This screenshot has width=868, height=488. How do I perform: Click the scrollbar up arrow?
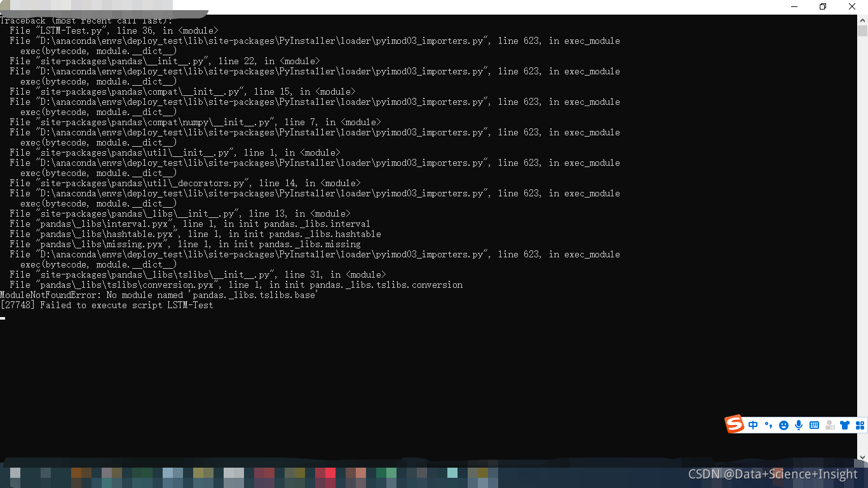point(862,20)
